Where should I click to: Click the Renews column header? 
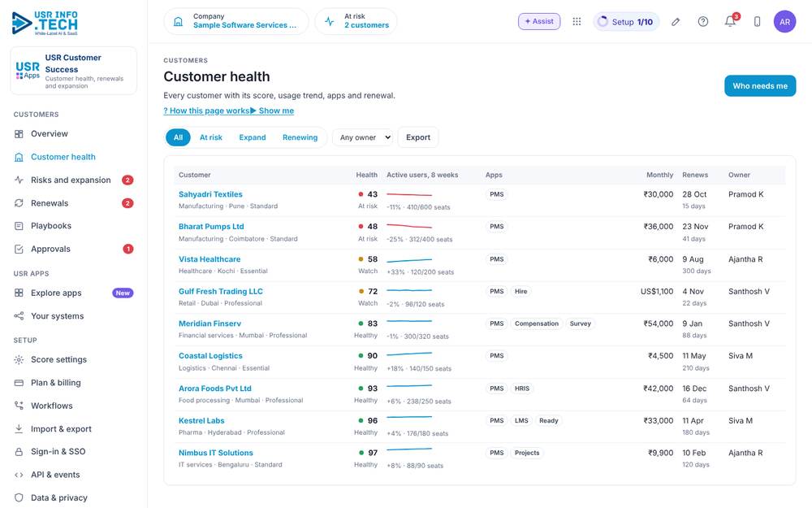695,175
